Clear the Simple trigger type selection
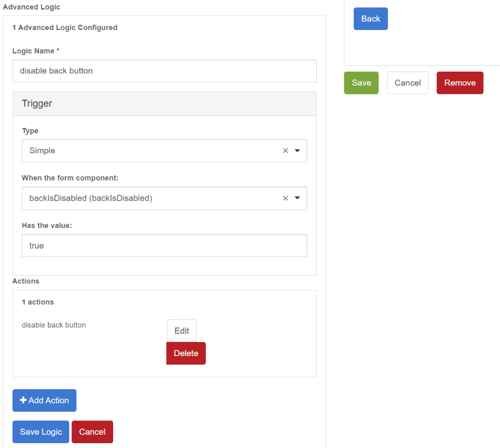Viewport: 500px width, 448px height. tap(285, 151)
